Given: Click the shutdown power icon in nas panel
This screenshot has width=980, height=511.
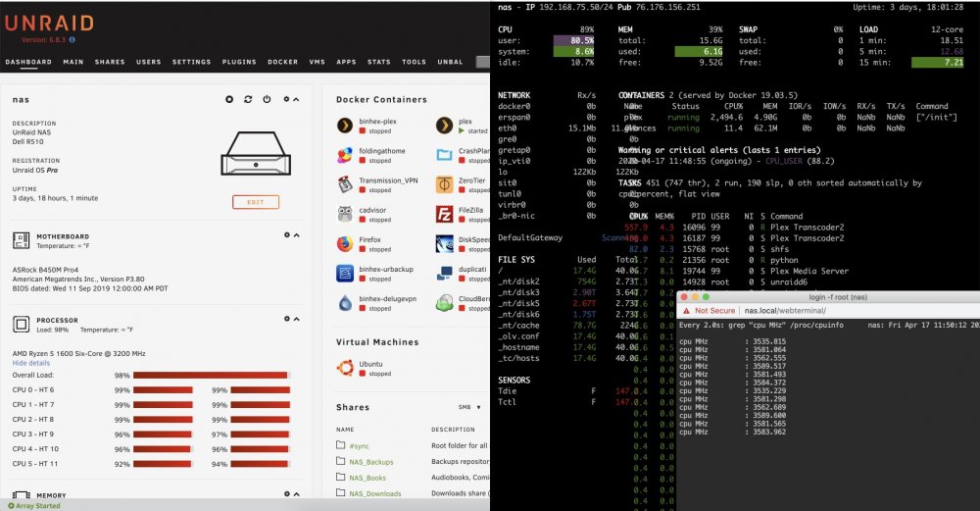Looking at the screenshot, I should 267,99.
